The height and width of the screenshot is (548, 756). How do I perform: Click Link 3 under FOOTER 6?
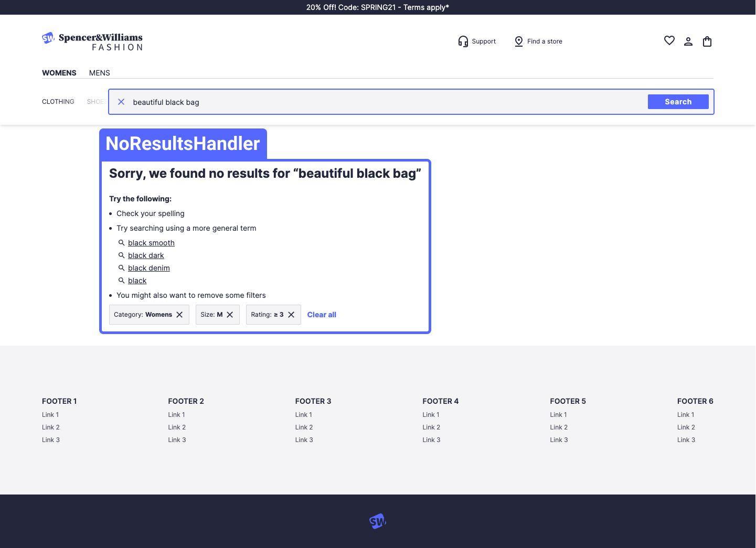click(x=686, y=440)
